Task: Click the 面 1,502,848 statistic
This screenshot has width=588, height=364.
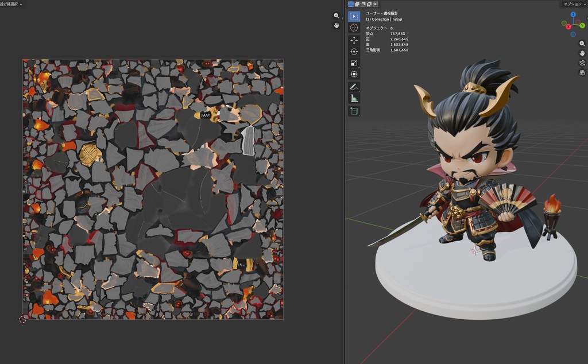Action: 387,45
